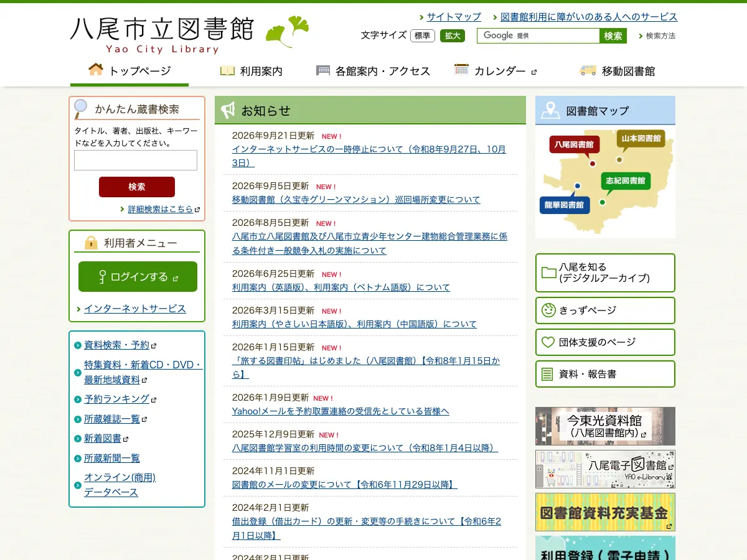Open notice 借出登録（借出カード）の更新・変更等
747x560 pixels.
pyautogui.click(x=367, y=528)
